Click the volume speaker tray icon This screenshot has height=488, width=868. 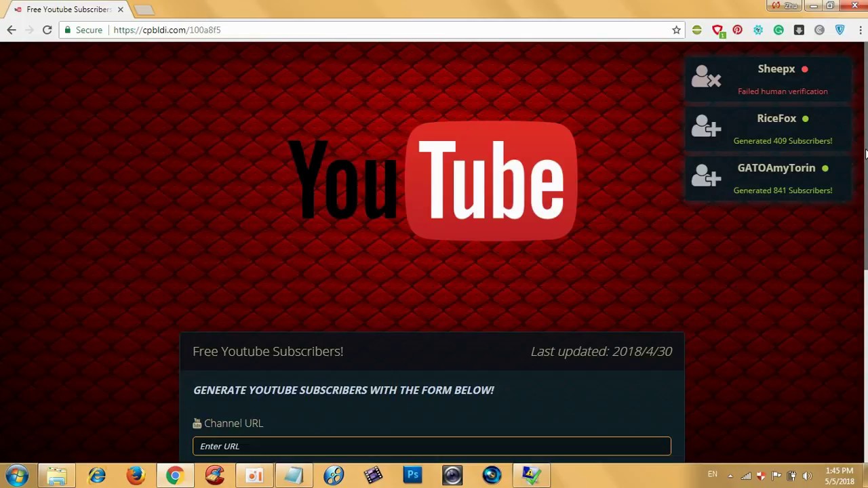pyautogui.click(x=807, y=476)
